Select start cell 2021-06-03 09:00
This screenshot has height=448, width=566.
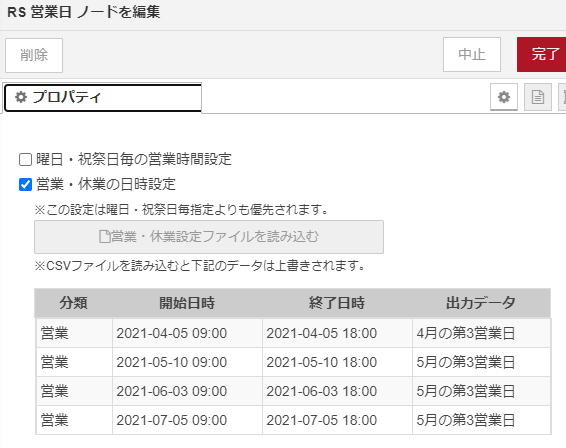187,391
